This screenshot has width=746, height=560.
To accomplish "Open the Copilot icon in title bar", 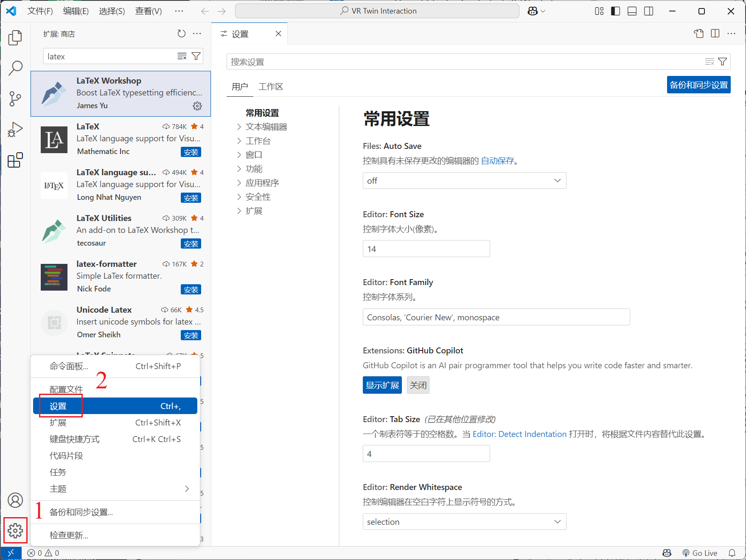I will click(533, 11).
